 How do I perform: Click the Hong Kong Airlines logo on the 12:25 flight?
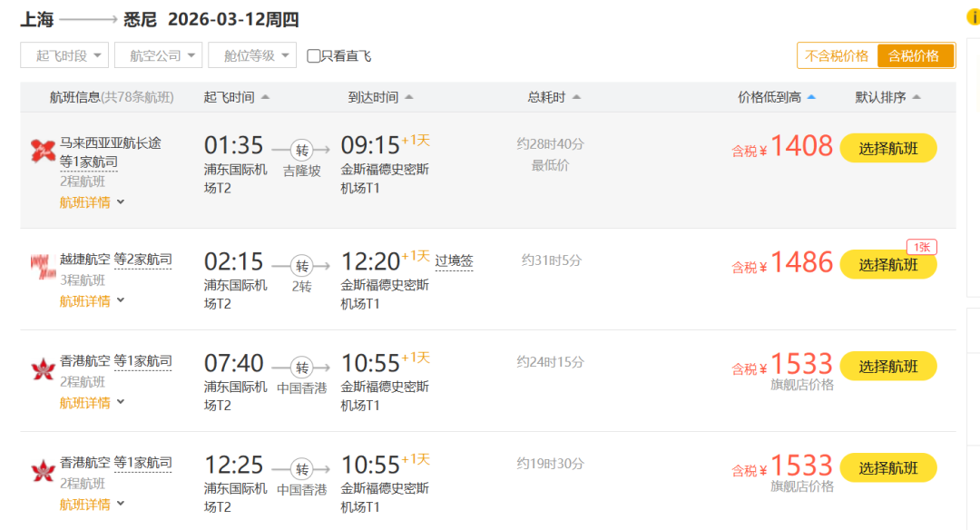(x=44, y=470)
